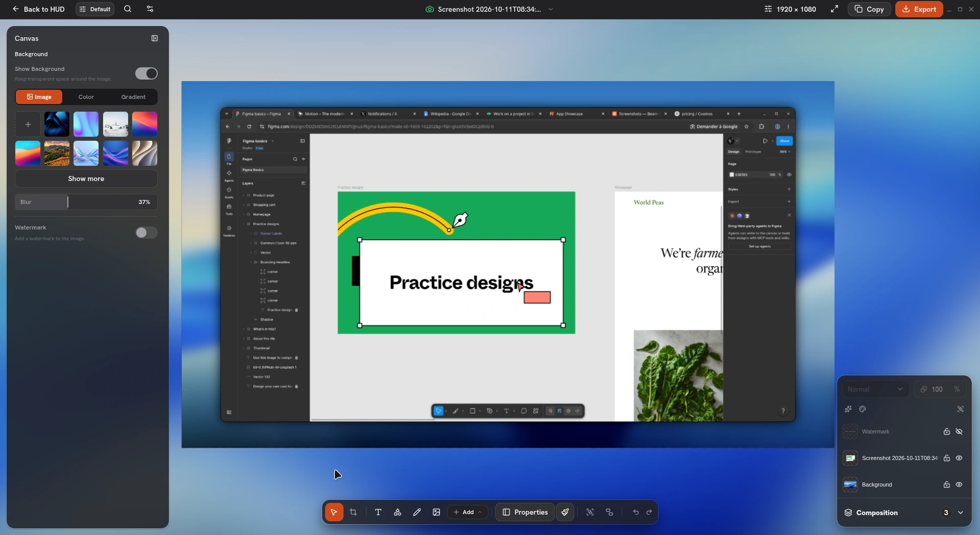Click the group layers icon in bottom toolbar

(x=609, y=512)
